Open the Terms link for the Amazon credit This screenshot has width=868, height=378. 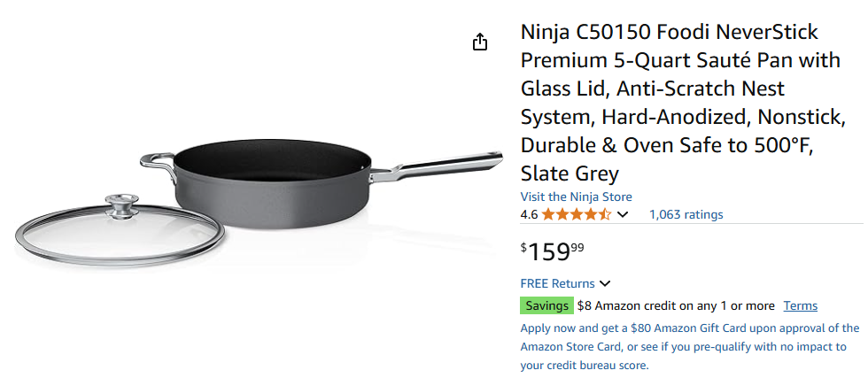(800, 306)
